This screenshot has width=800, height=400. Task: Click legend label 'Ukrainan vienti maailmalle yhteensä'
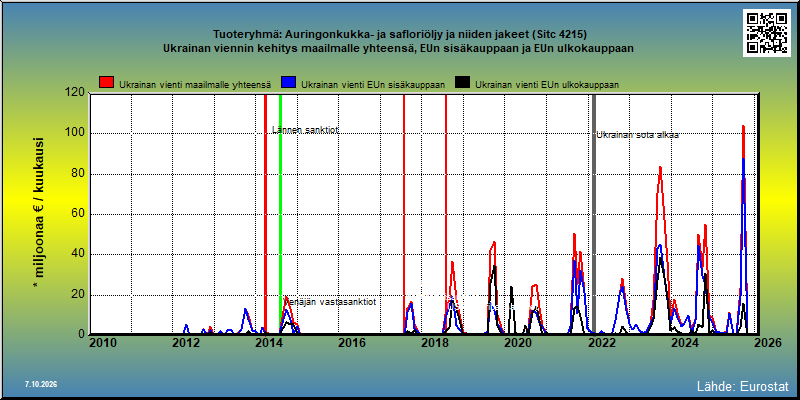pos(195,85)
